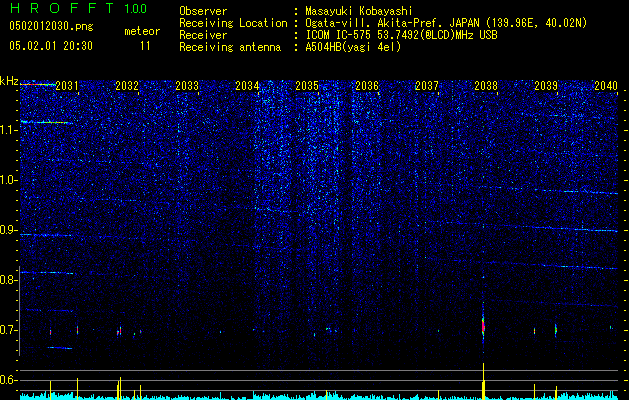
Task: Click the observer name Masayuki Kobayashi
Action: pos(359,11)
